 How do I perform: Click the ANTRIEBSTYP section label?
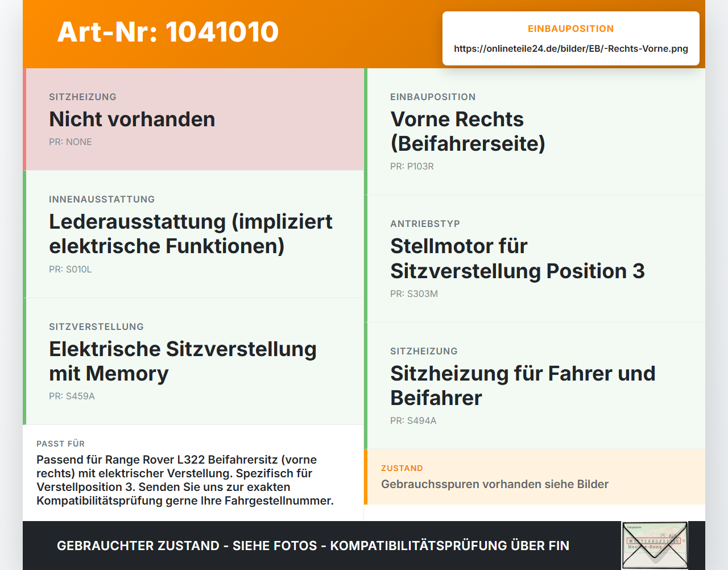pos(425,224)
